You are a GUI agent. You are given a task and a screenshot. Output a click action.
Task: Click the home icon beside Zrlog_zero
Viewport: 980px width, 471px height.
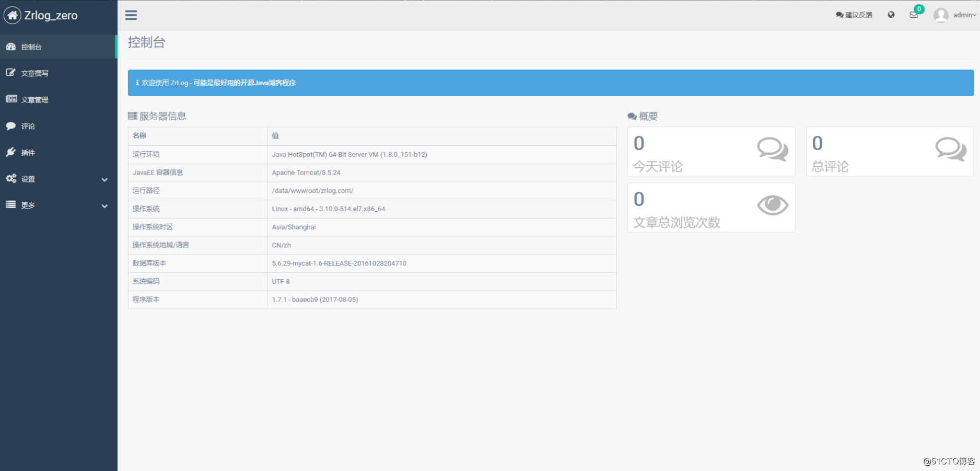pos(13,16)
